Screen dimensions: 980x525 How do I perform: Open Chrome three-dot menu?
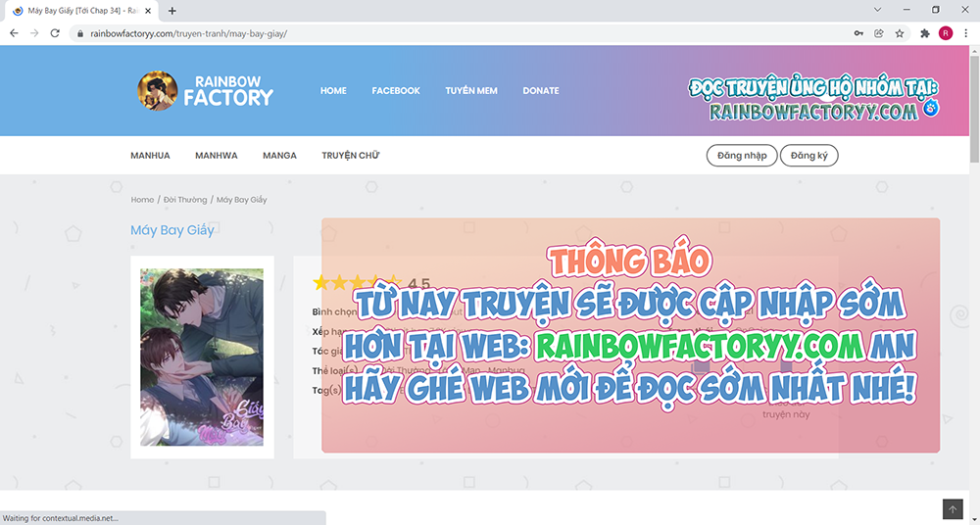(x=965, y=33)
